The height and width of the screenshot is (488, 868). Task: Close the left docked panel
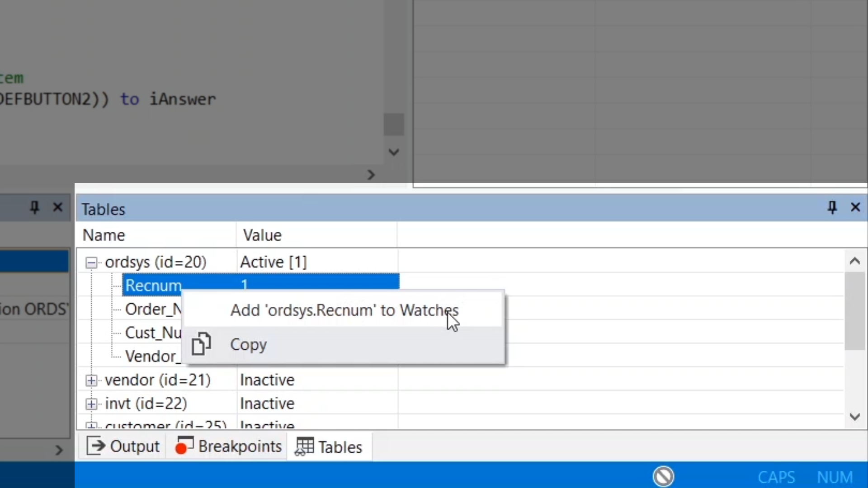point(58,207)
